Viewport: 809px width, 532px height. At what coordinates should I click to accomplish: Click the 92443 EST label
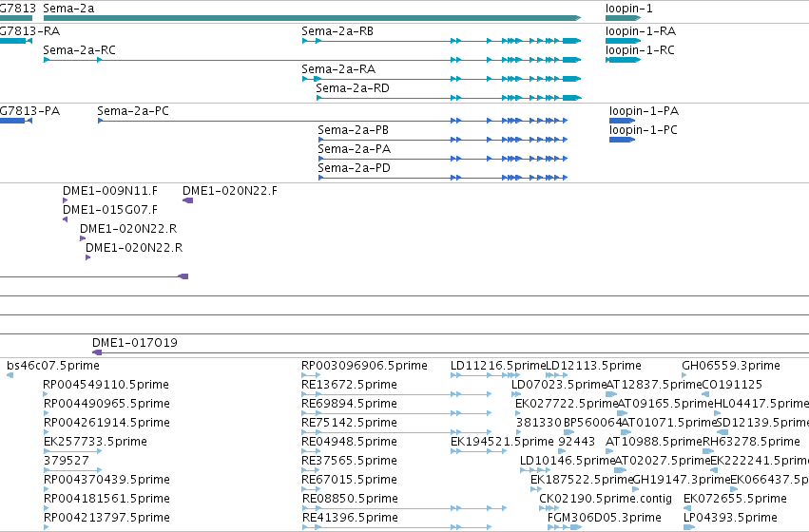pos(577,442)
